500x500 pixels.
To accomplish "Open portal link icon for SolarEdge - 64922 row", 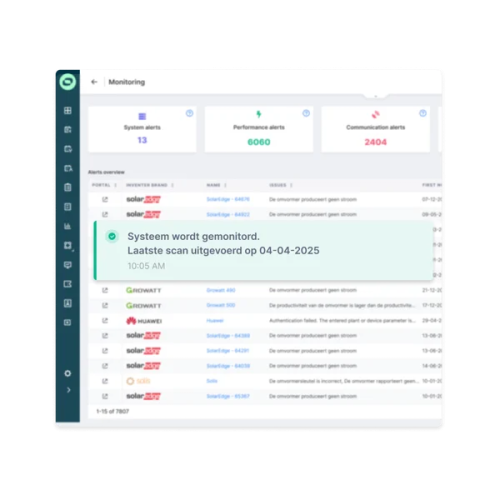I will tap(105, 214).
